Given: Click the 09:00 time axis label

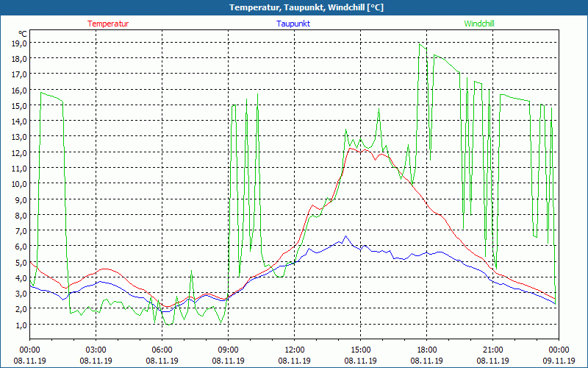Looking at the screenshot, I should coord(228,350).
